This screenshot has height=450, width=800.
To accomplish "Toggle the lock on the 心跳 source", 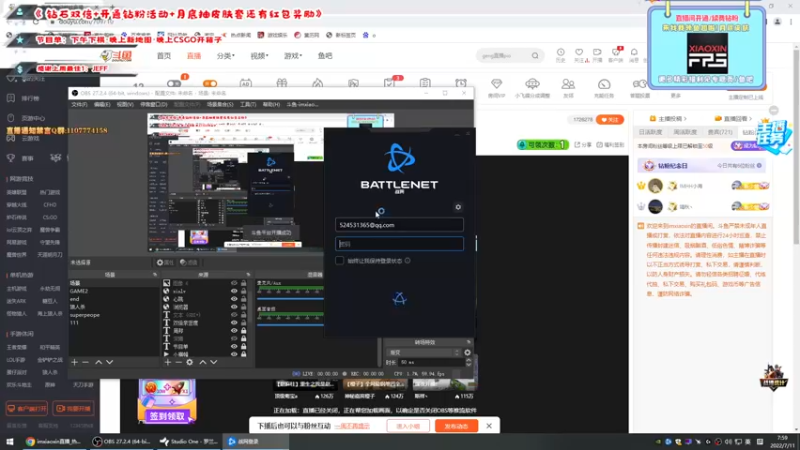I will (x=243, y=299).
